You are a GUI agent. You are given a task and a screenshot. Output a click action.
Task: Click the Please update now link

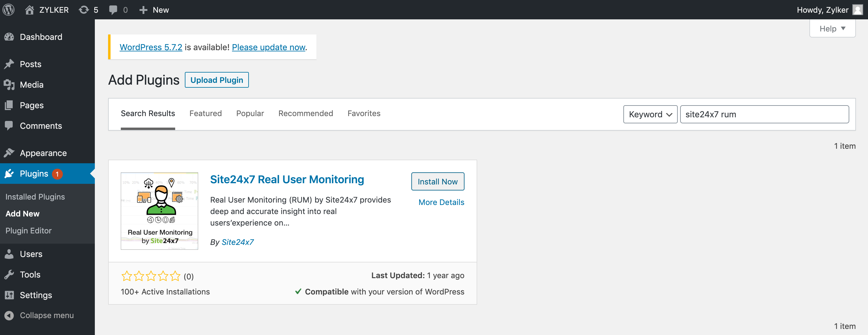coord(268,47)
